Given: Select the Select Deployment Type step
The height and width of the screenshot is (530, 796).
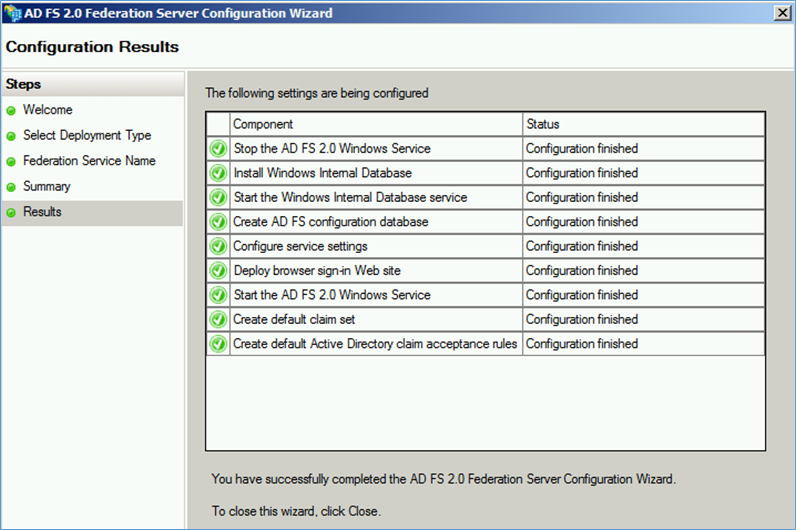Looking at the screenshot, I should tap(87, 136).
